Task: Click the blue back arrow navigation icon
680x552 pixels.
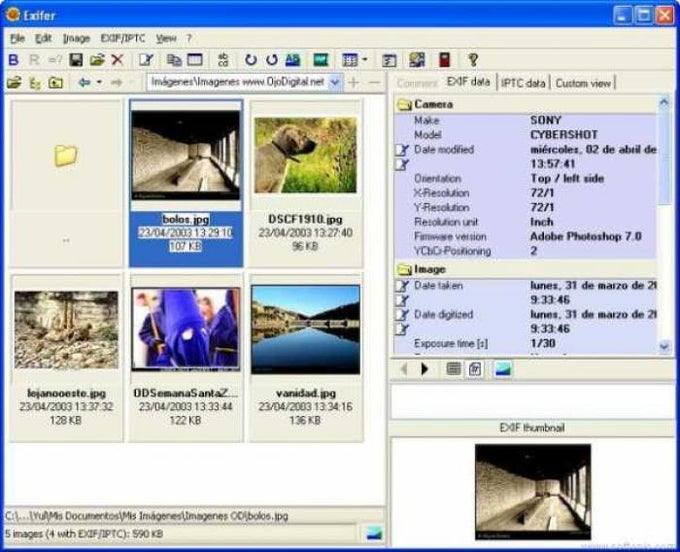Action: pos(84,82)
